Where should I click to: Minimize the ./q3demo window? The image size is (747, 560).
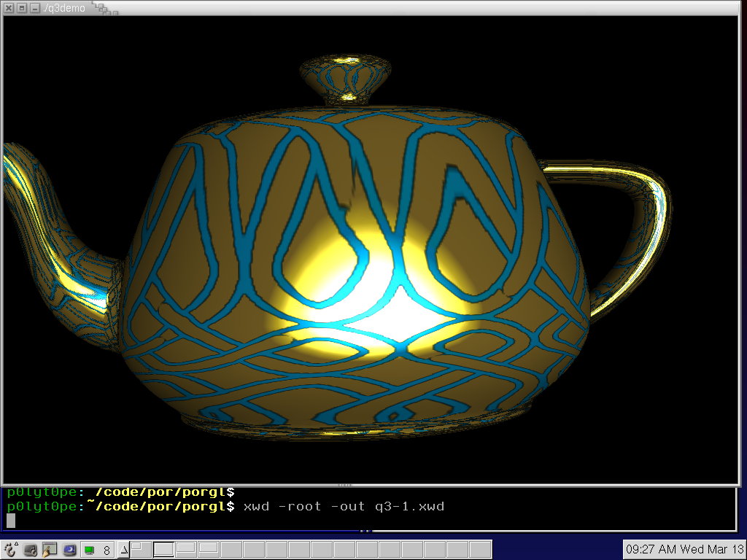point(34,8)
